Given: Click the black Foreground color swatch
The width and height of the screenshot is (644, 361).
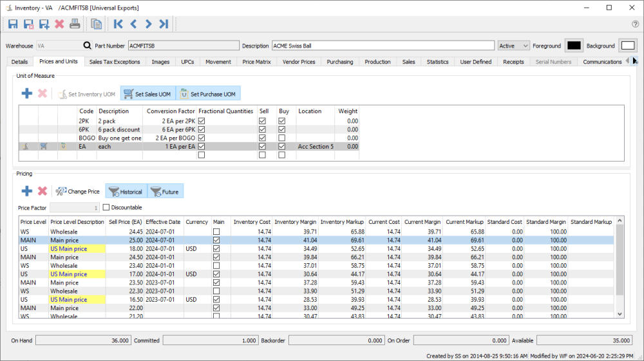Looking at the screenshot, I should pyautogui.click(x=573, y=46).
